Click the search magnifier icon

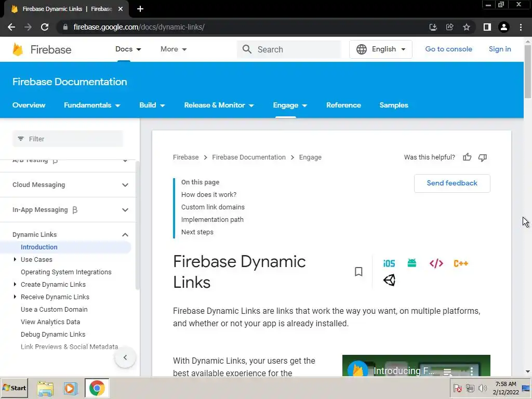click(x=247, y=49)
